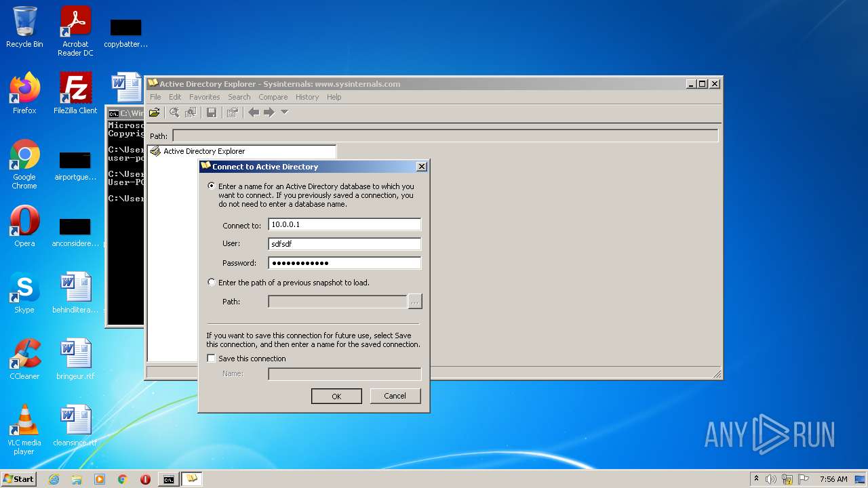The image size is (868, 488).
Task: Click the 7:56 AM system clock
Action: (x=833, y=479)
